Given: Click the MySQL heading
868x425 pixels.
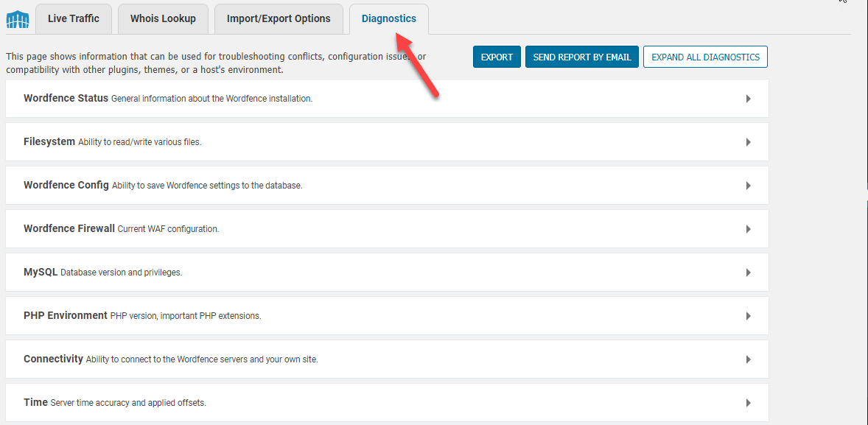Looking at the screenshot, I should tap(41, 273).
